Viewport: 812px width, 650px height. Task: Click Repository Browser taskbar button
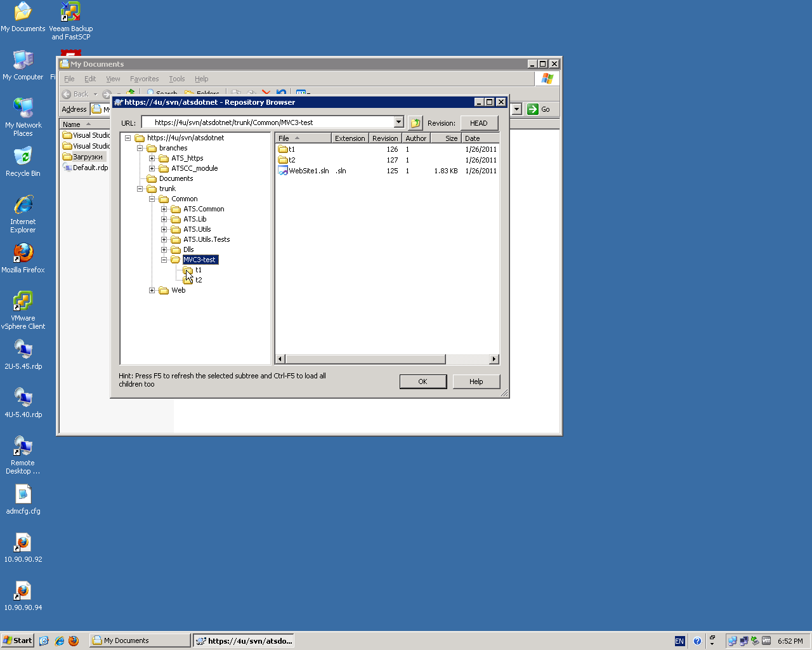(x=244, y=640)
